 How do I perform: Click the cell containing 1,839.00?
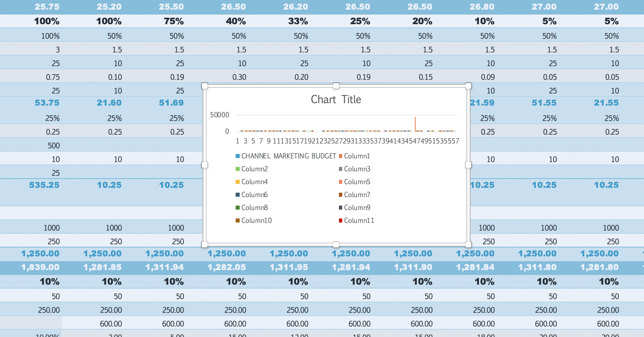pyautogui.click(x=40, y=267)
